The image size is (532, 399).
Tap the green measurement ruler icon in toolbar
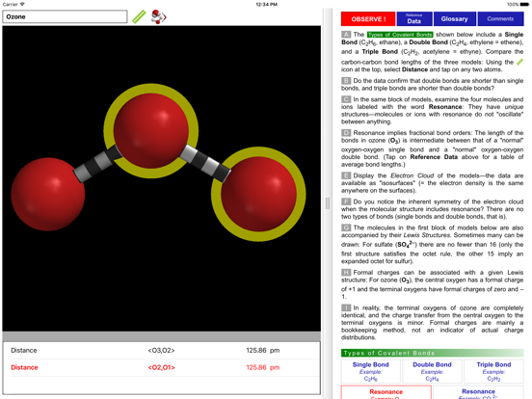[139, 16]
